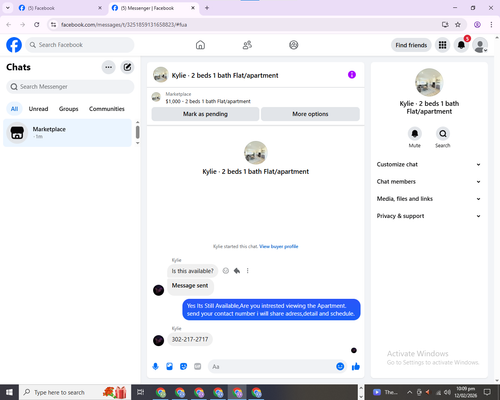Open the Chrome tab search dropdown
The height and width of the screenshot is (400, 500).
pos(7,8)
